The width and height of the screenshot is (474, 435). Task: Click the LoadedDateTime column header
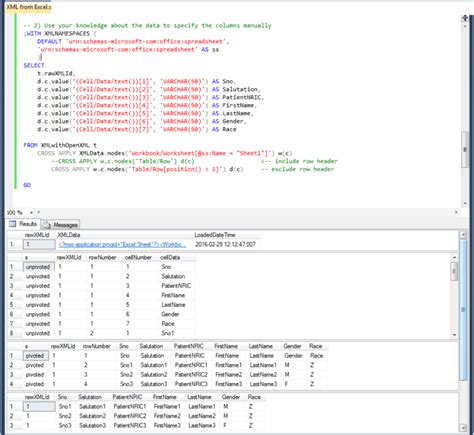215,235
